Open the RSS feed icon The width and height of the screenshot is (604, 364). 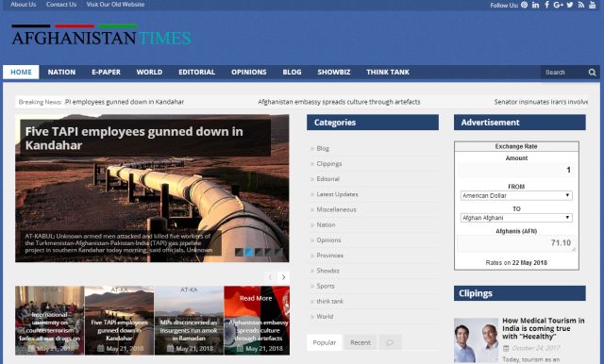[x=581, y=5]
